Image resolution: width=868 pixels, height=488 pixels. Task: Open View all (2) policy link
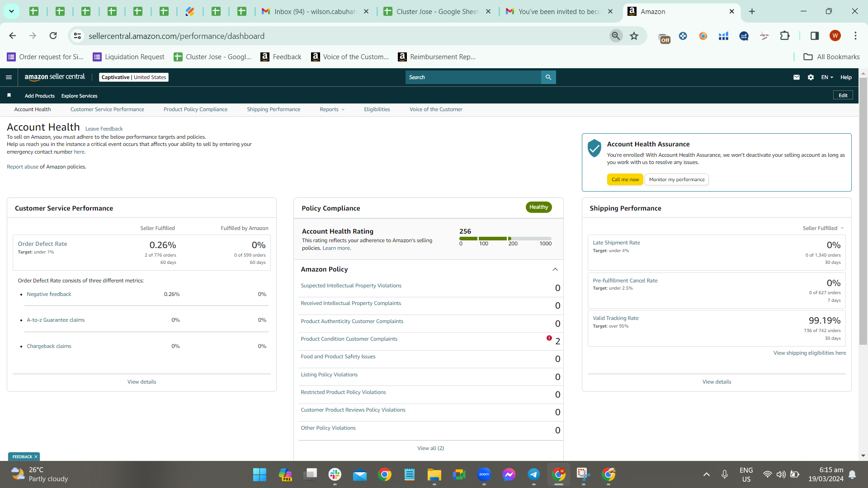(x=430, y=448)
